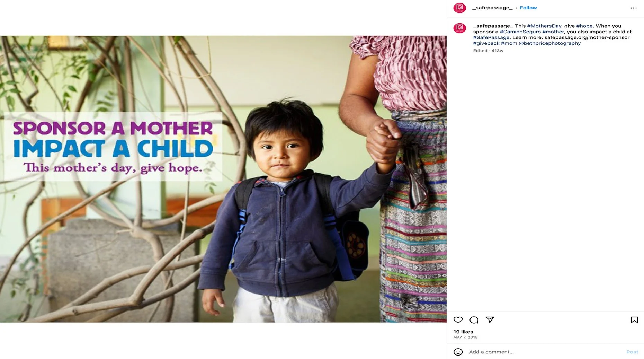This screenshot has width=644, height=359.
Task: Open the three-dot more options menu
Action: 634,8
